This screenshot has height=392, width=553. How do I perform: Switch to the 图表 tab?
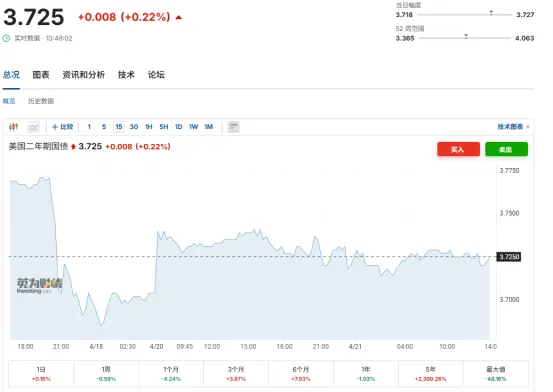click(x=41, y=75)
